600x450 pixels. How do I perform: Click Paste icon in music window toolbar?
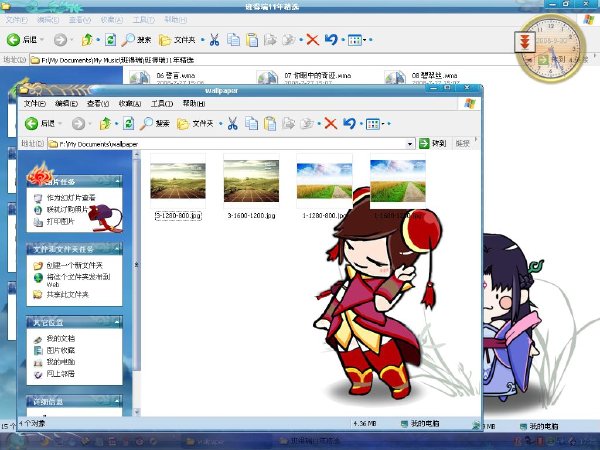tap(252, 39)
